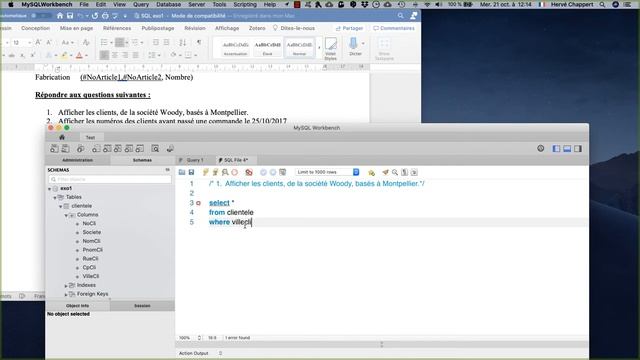The height and width of the screenshot is (360, 640).
Task: Open inspector icon in Workbench main toolbar
Action: (x=80, y=149)
